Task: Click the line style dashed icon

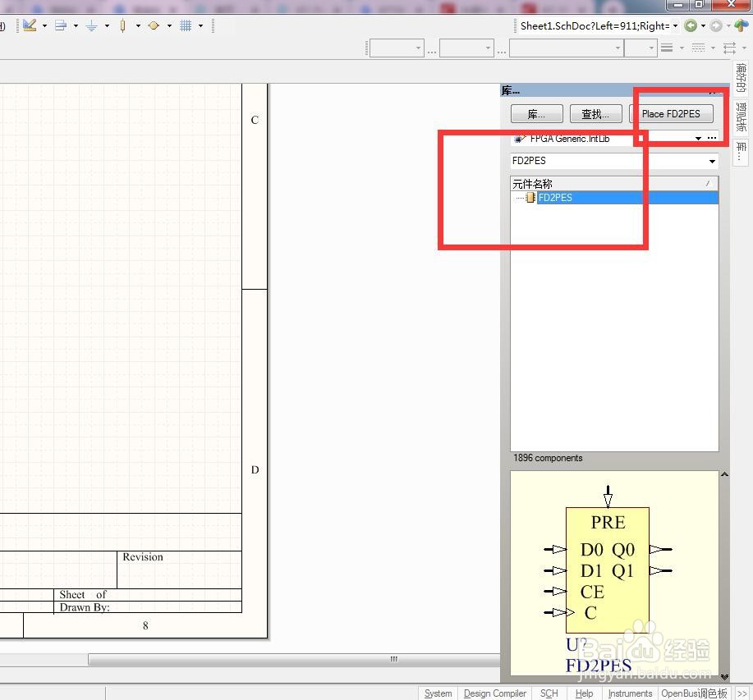Action: point(698,48)
